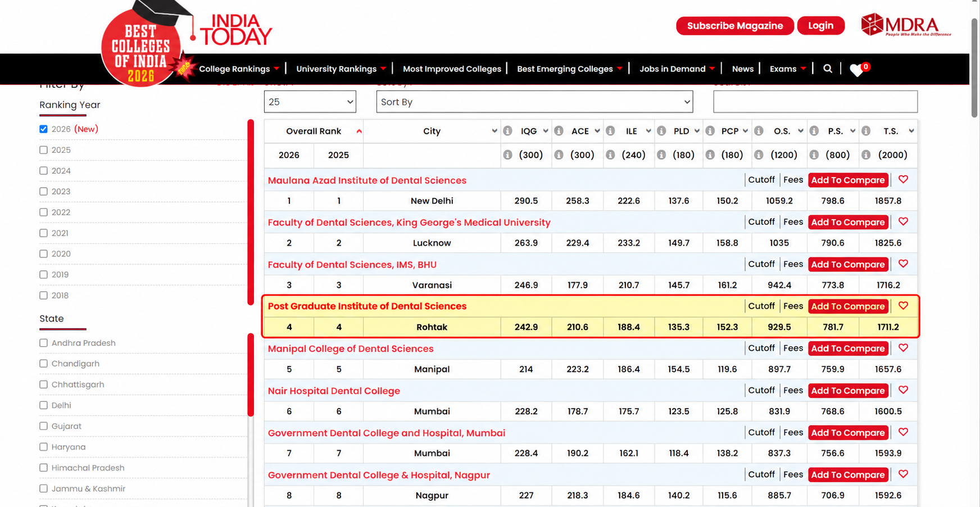This screenshot has height=507, width=980.
Task: Uncheck the 2026 ranking year checkbox
Action: pos(43,129)
